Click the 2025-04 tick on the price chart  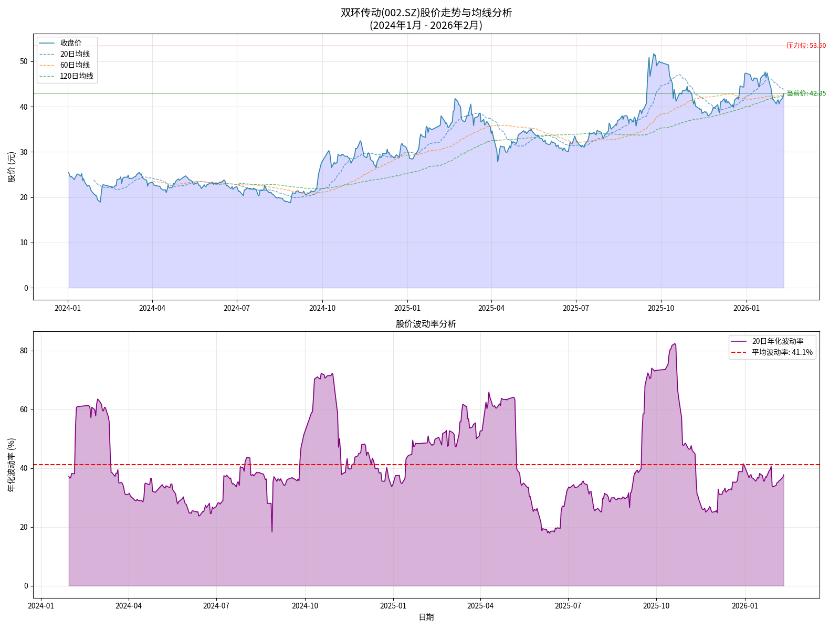click(491, 308)
